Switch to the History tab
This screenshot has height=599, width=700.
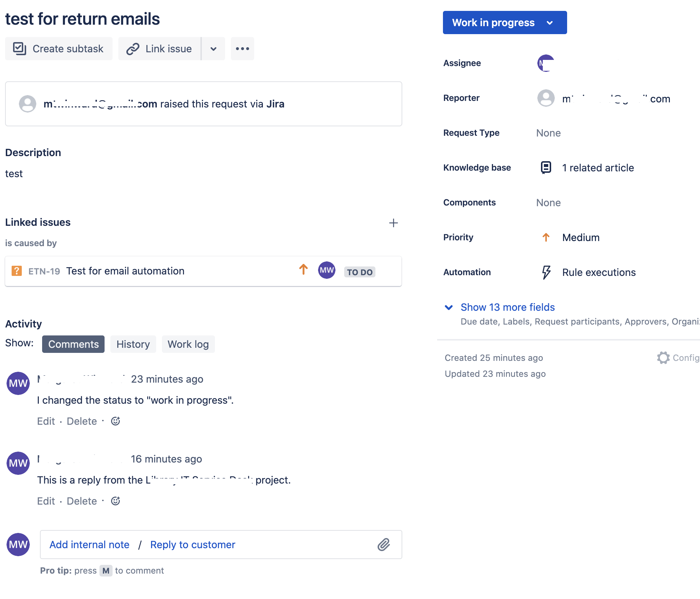point(133,344)
